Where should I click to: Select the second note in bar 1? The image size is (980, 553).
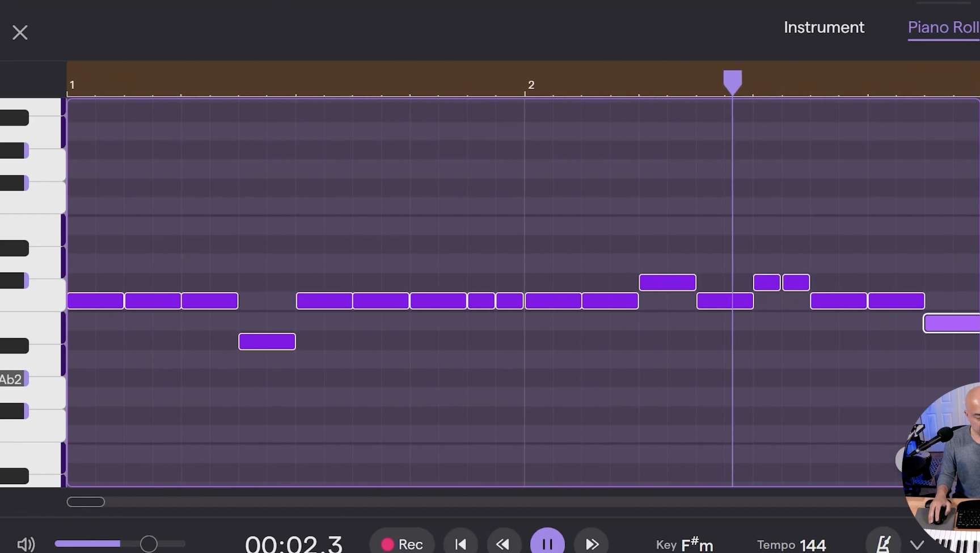click(153, 301)
